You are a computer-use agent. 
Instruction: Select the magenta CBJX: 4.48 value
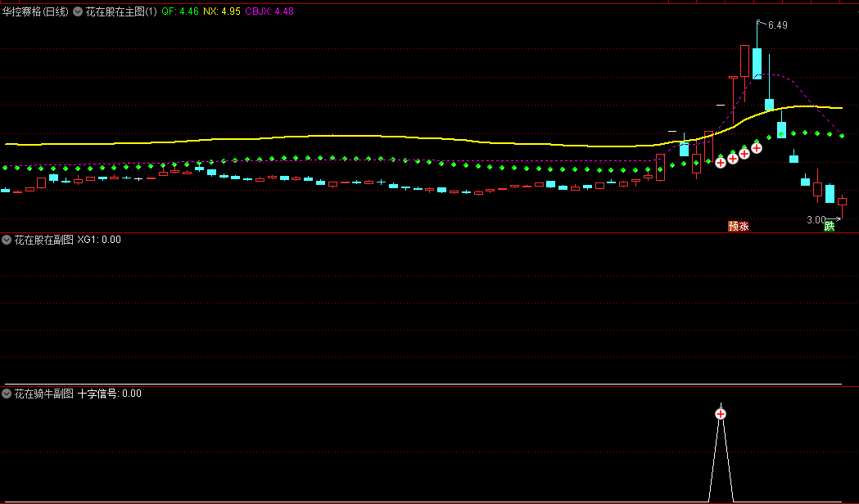coord(269,12)
